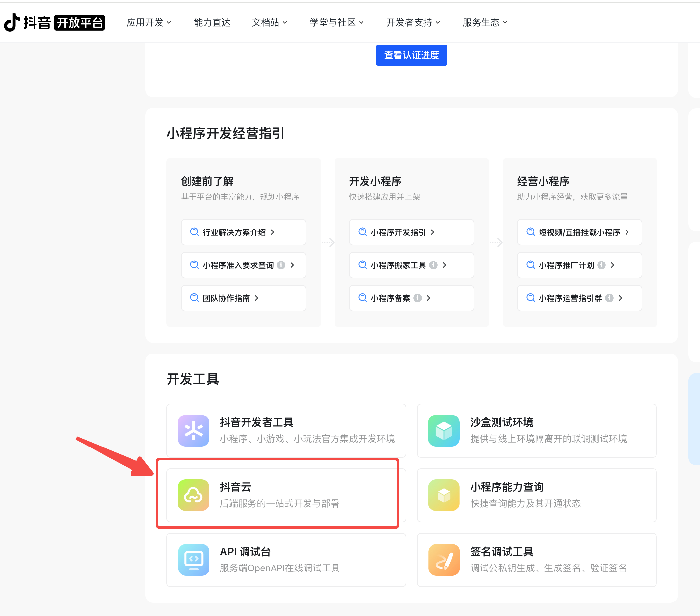
Task: Click the 抖音云 cloud icon
Action: tap(193, 495)
